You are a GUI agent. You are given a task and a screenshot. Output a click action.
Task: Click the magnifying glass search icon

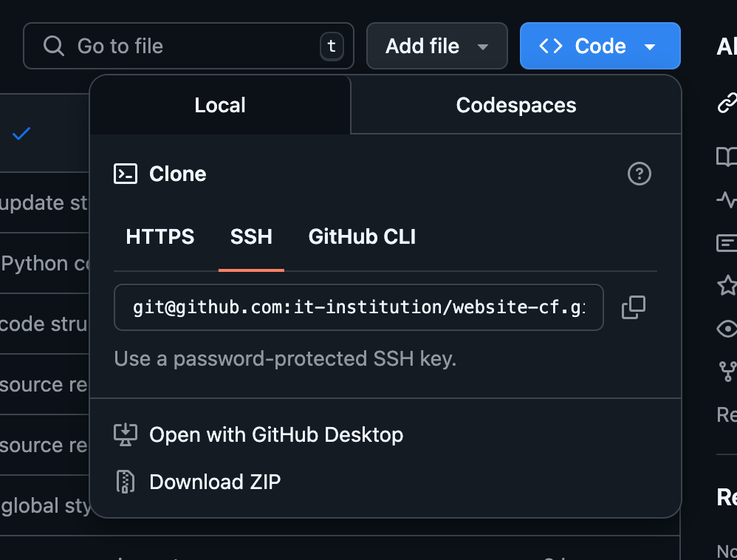click(x=54, y=46)
